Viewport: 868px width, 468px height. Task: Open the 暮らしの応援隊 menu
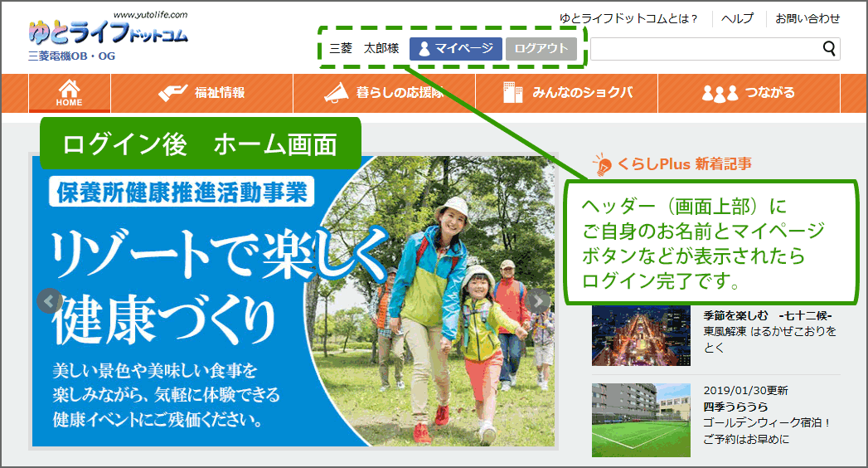pyautogui.click(x=384, y=93)
